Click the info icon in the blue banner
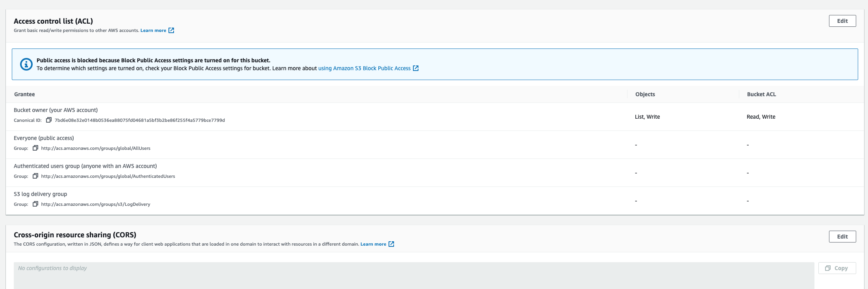 coord(26,64)
